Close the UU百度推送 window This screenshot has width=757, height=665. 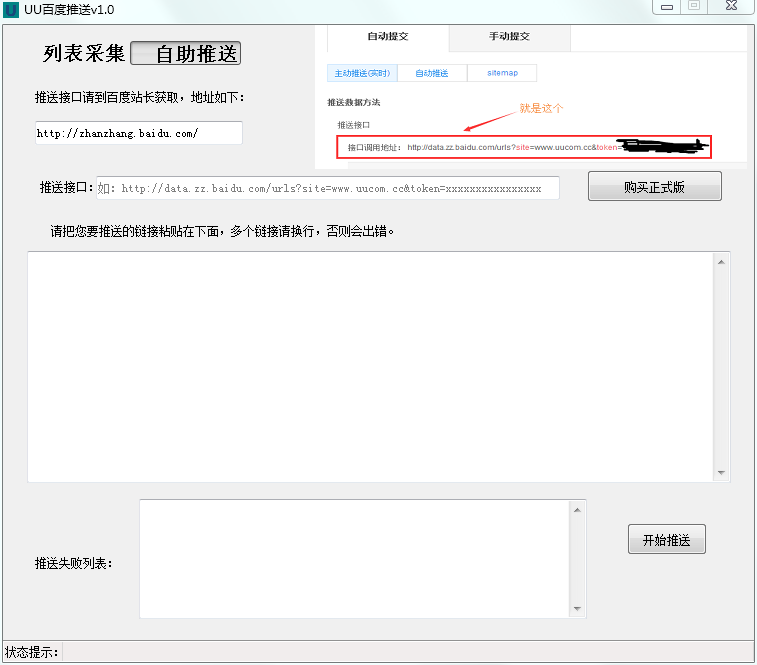pyautogui.click(x=731, y=6)
